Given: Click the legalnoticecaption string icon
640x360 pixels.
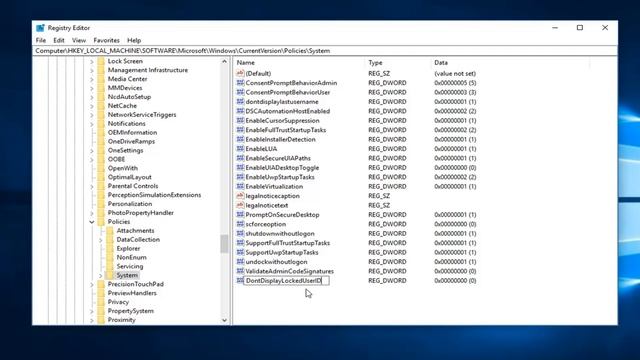Looking at the screenshot, I should (x=240, y=196).
